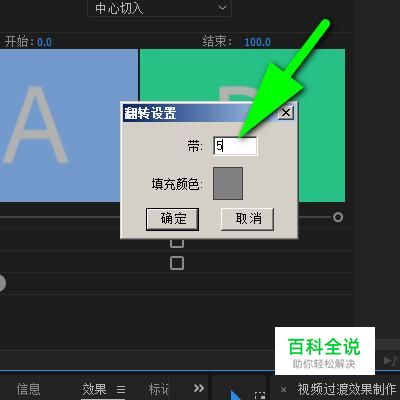Open the 填充颜色 gray color swatch
The height and width of the screenshot is (400, 400).
[228, 184]
